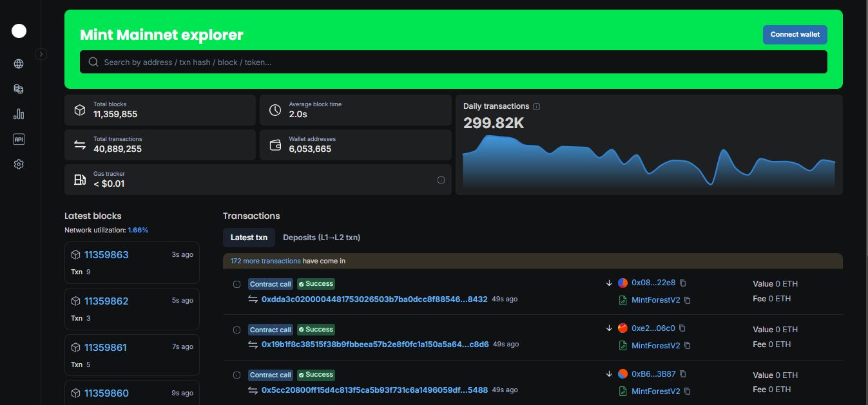Open block 11359863 link

coord(106,255)
